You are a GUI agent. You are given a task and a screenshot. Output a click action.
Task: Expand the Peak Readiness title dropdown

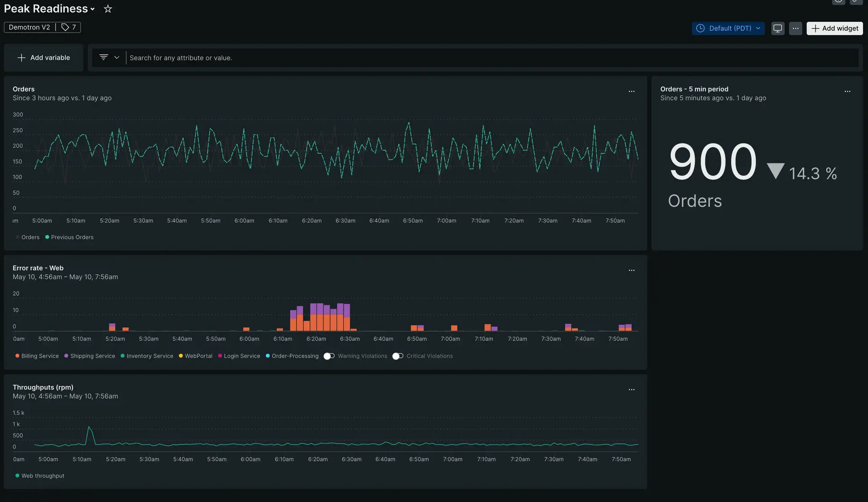click(93, 9)
